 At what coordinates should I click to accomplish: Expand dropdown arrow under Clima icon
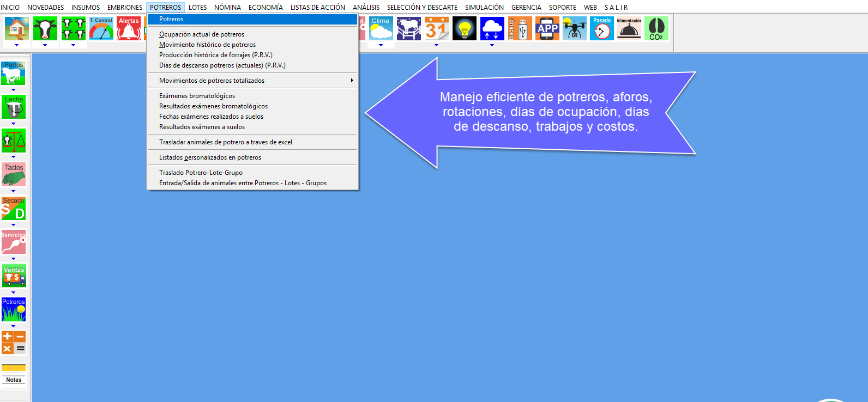381,45
